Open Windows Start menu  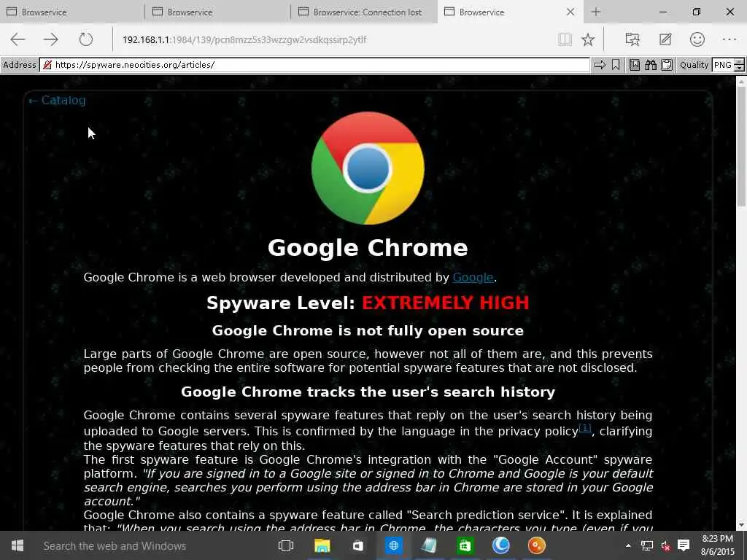pyautogui.click(x=18, y=545)
